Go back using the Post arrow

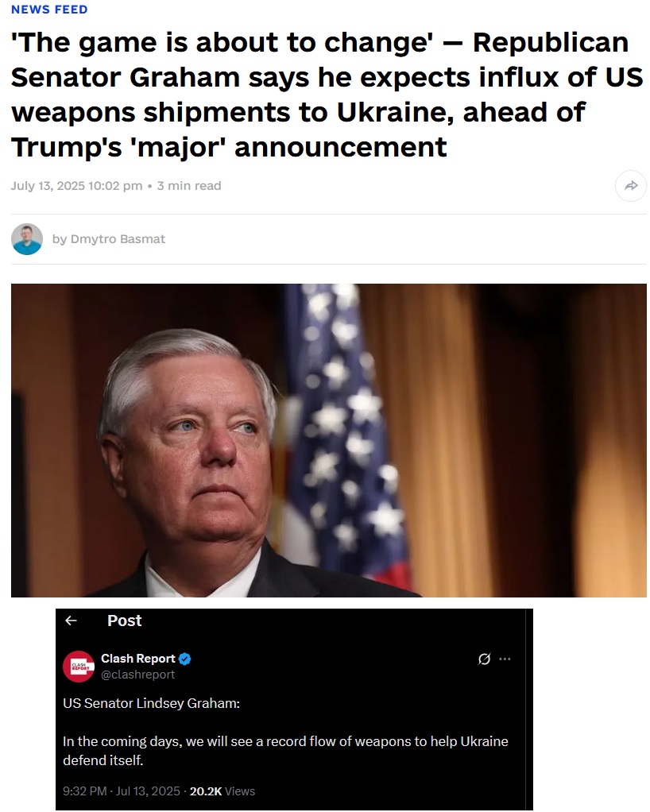pyautogui.click(x=71, y=621)
